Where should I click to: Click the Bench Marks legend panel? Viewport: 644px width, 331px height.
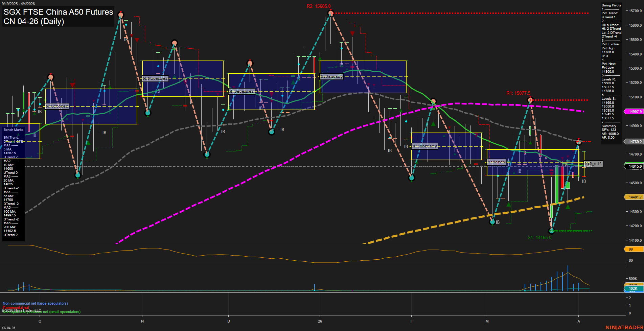pos(13,129)
